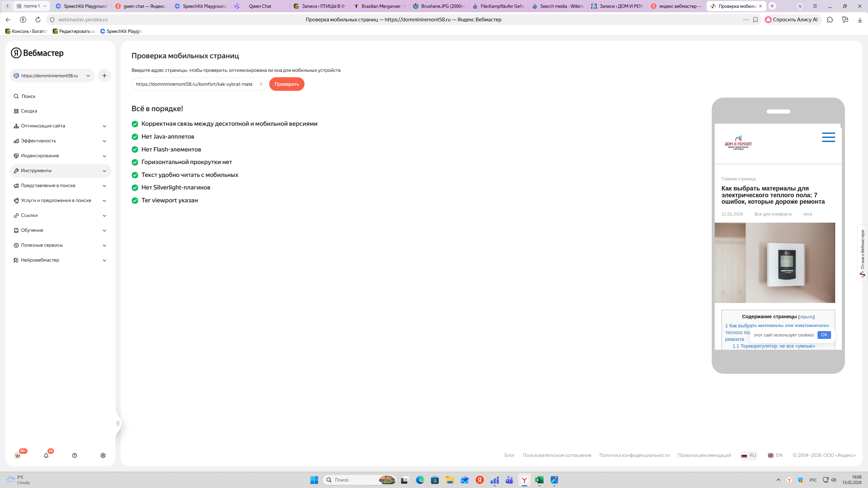Click the help question mark icon
The width and height of the screenshot is (868, 488).
(75, 455)
